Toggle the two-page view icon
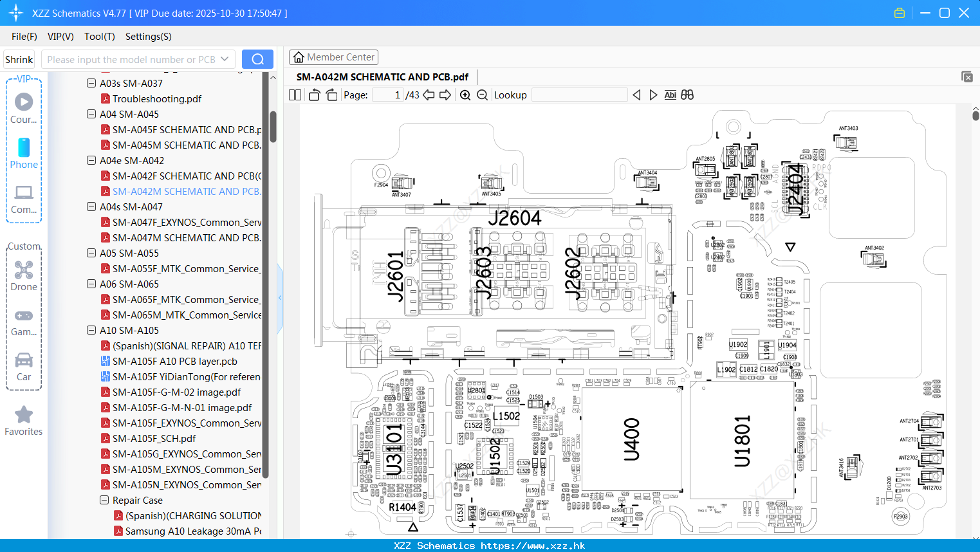 [x=295, y=95]
